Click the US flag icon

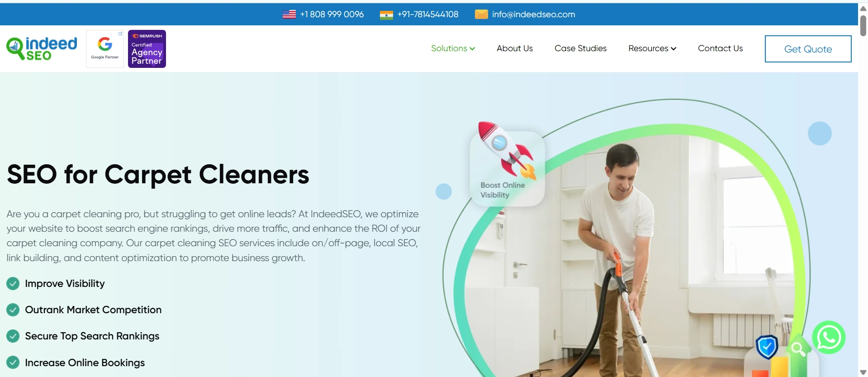pos(289,14)
